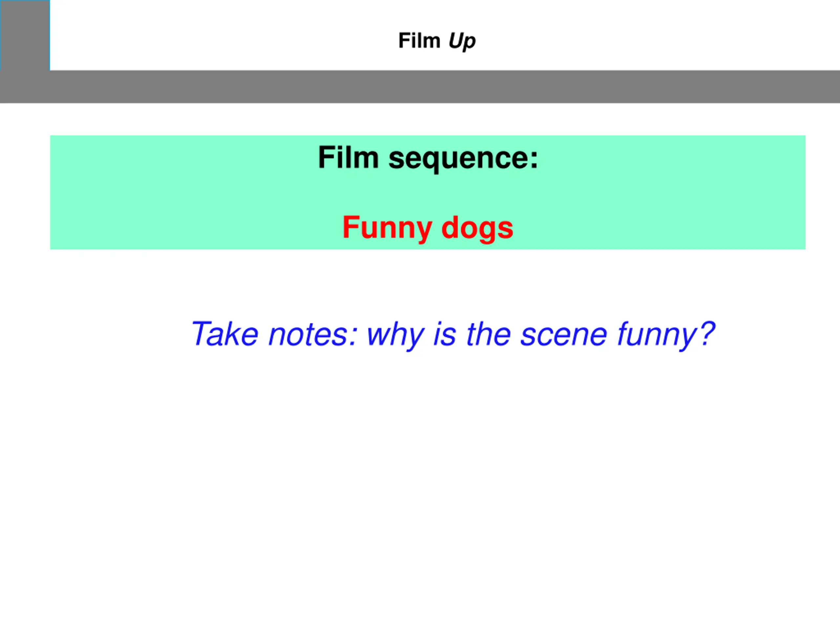Click the blue word 'Take'
This screenshot has width=840, height=630.
(225, 334)
